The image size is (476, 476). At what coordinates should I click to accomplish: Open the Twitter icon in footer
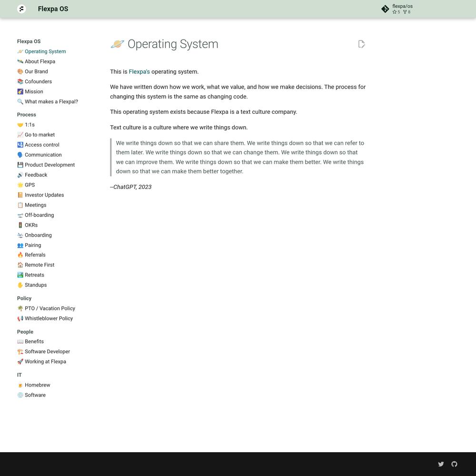click(441, 464)
